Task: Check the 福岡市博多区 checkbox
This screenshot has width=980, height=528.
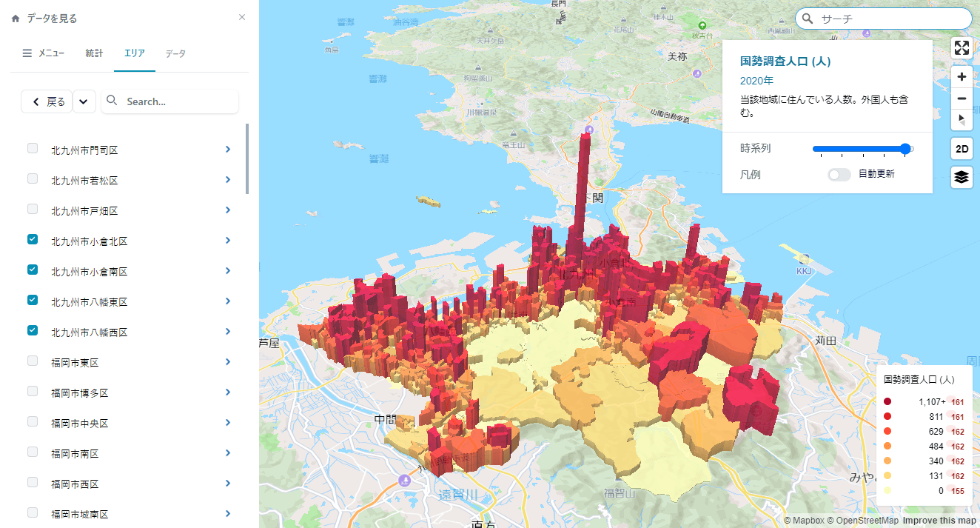Action: pyautogui.click(x=33, y=391)
